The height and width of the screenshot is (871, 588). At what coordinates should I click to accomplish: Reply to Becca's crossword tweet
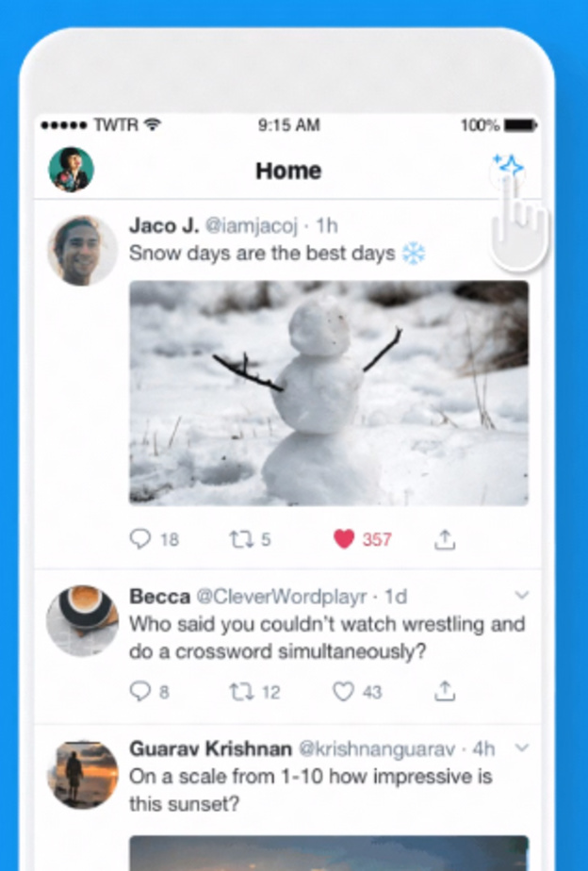tap(139, 692)
